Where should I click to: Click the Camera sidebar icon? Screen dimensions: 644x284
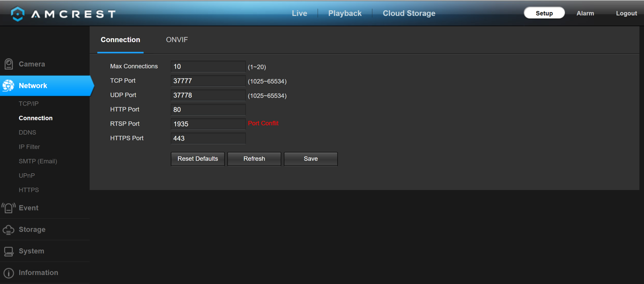pos(9,64)
